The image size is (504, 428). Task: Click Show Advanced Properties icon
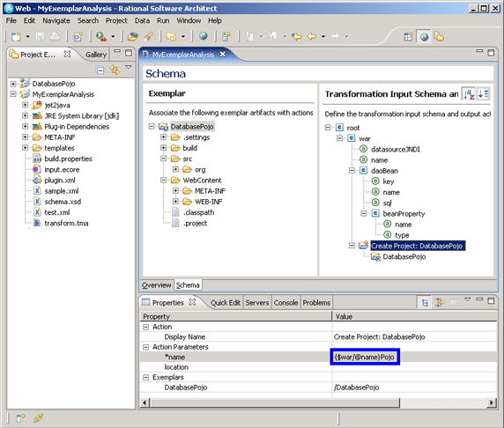(439, 302)
